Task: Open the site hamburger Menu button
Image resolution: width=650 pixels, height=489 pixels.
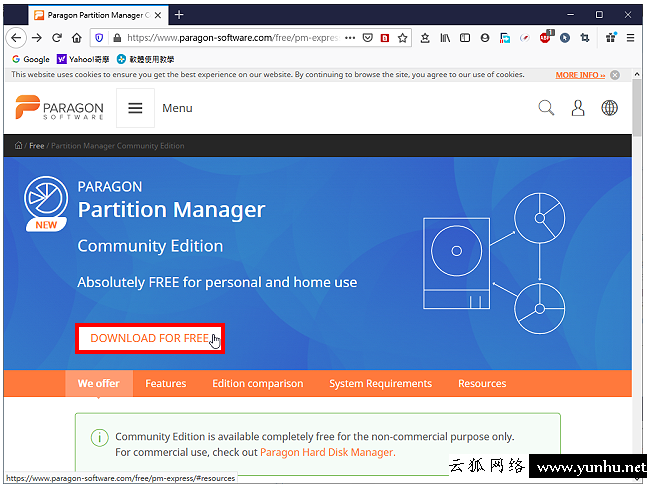Action: click(135, 108)
